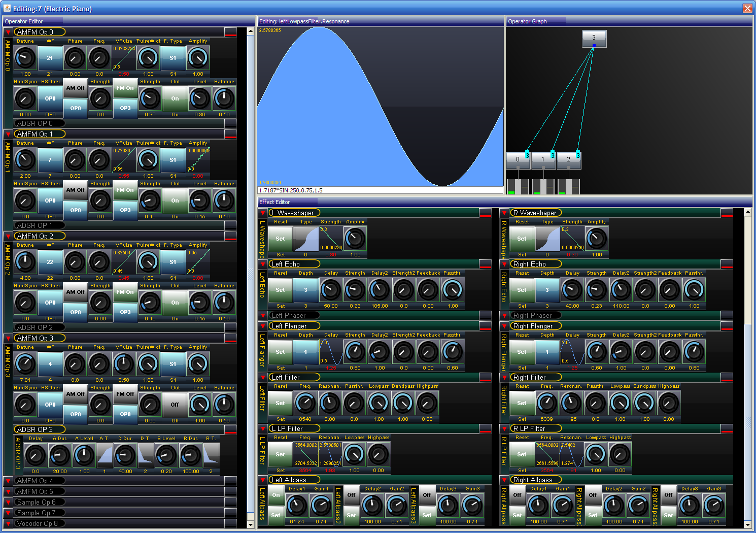Click formula field 1.7187*SIN:250,0.75,1.5
This screenshot has width=756, height=533.
pyautogui.click(x=381, y=190)
